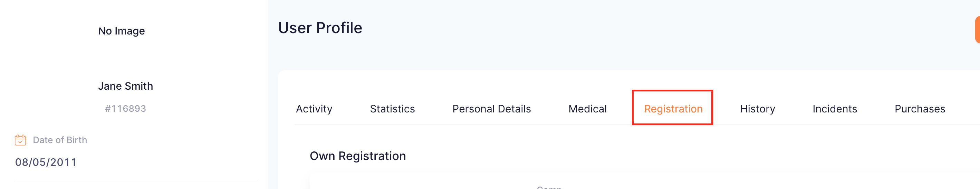Select the user ID #116893

(x=126, y=108)
